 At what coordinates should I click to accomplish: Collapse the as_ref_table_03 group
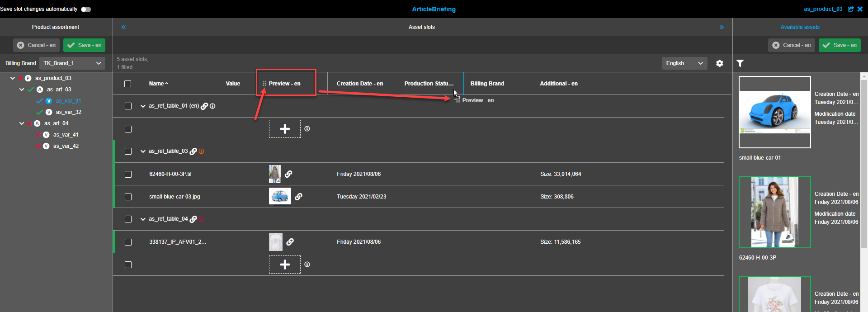pos(143,151)
